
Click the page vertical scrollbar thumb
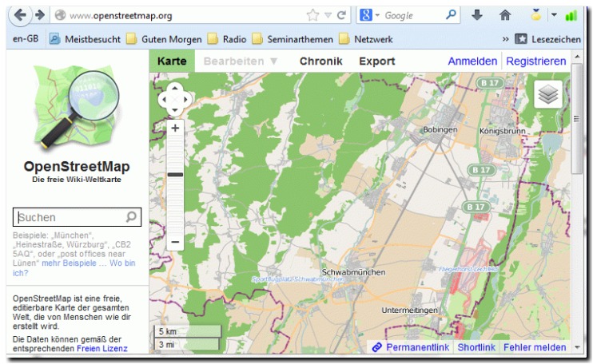click(x=576, y=119)
